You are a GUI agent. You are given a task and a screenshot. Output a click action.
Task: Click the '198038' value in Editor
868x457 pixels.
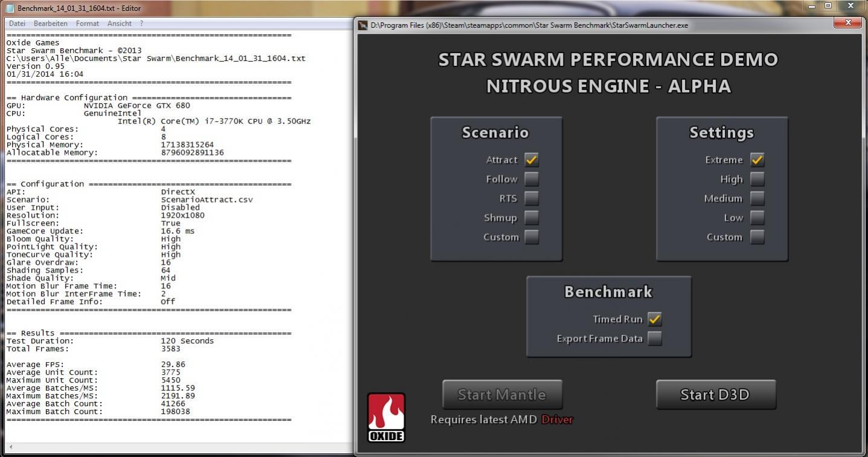tap(175, 412)
